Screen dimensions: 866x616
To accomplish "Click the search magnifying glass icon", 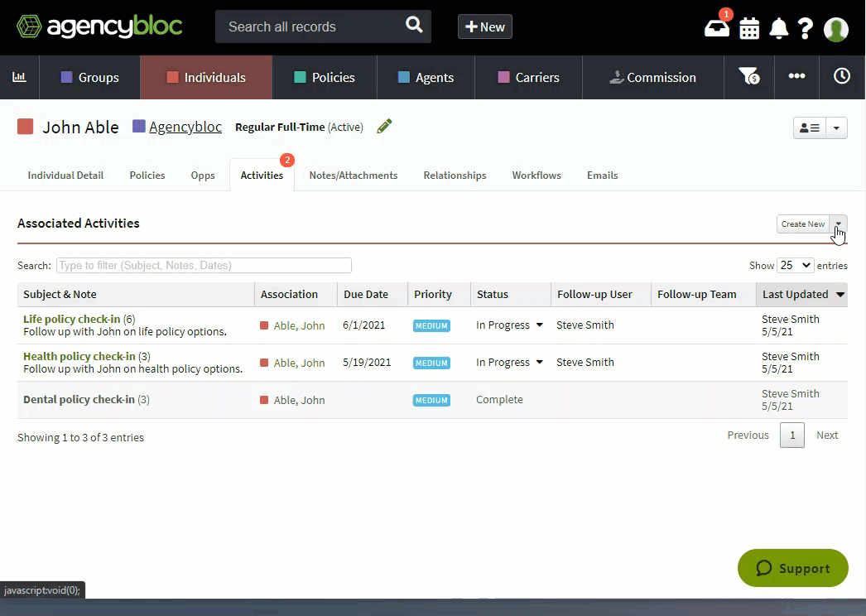I will (x=414, y=26).
